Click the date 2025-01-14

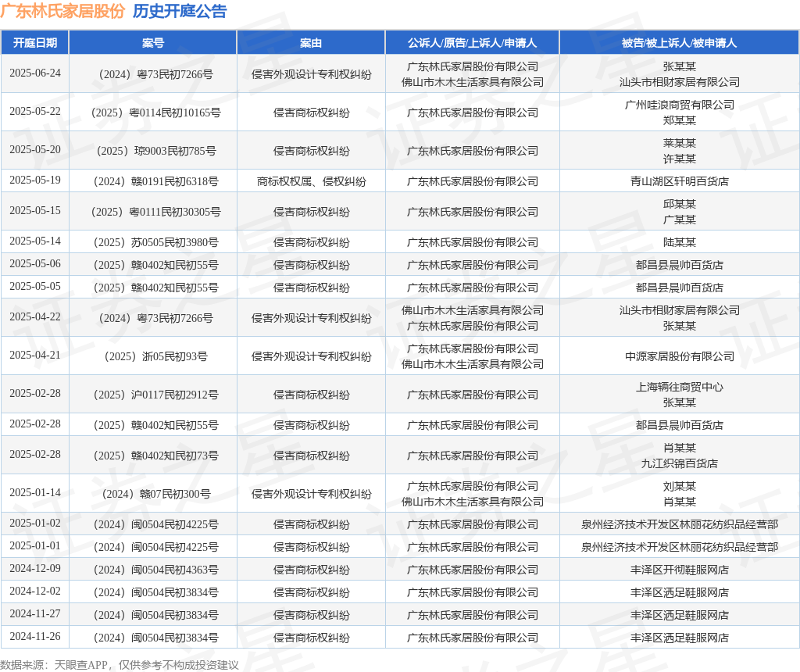pyautogui.click(x=35, y=492)
